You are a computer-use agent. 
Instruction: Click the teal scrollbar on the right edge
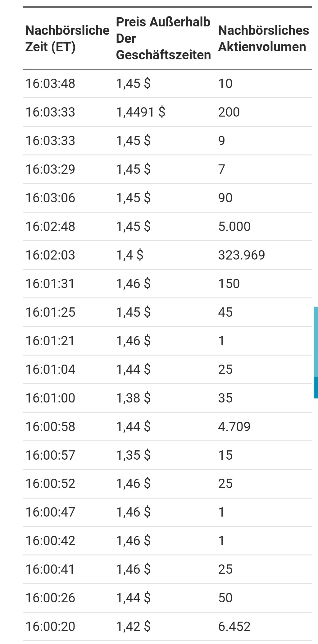point(316,352)
